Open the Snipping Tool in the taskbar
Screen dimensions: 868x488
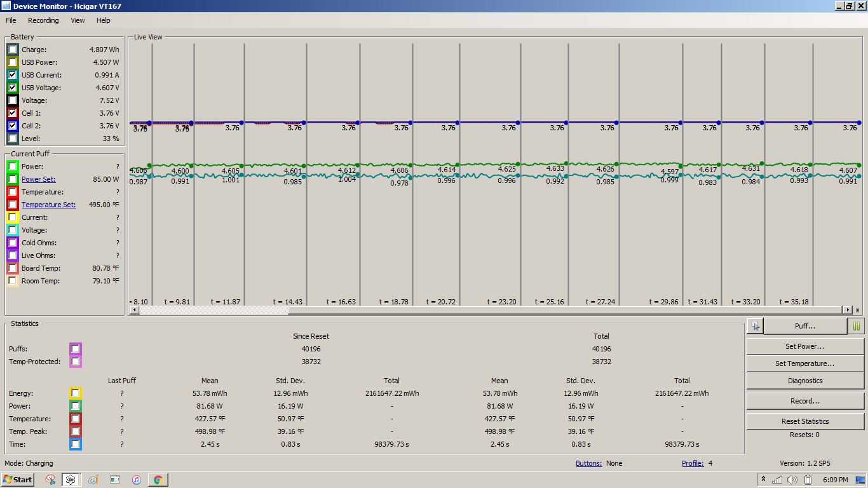[50, 480]
